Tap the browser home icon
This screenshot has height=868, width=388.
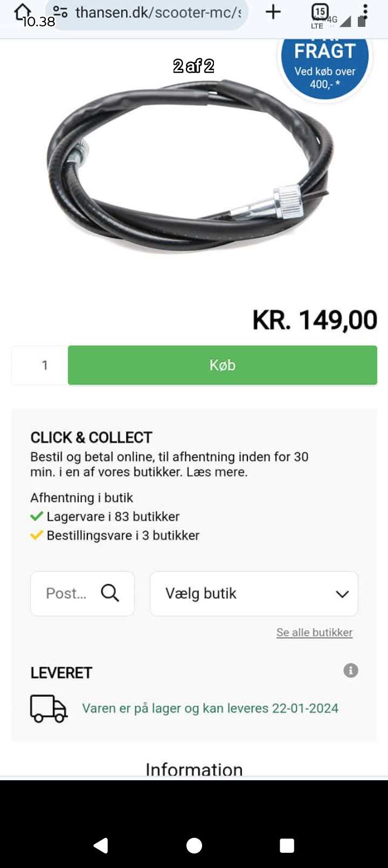22,11
